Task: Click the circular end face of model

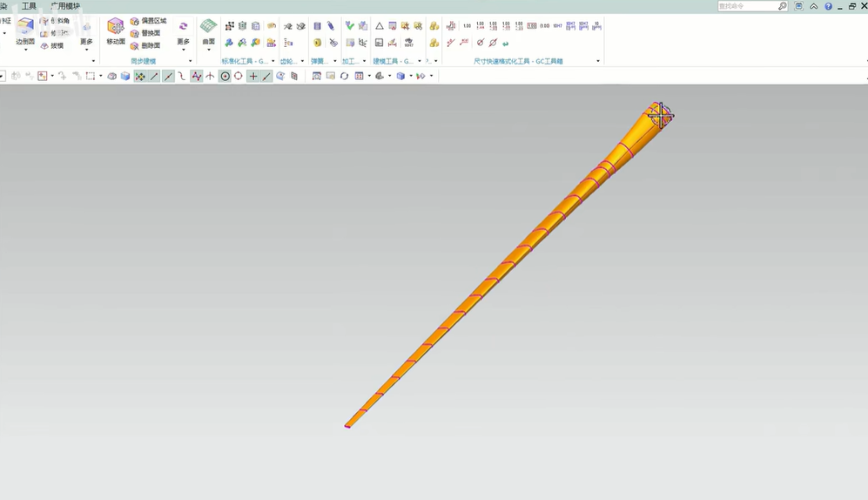Action: tap(661, 115)
